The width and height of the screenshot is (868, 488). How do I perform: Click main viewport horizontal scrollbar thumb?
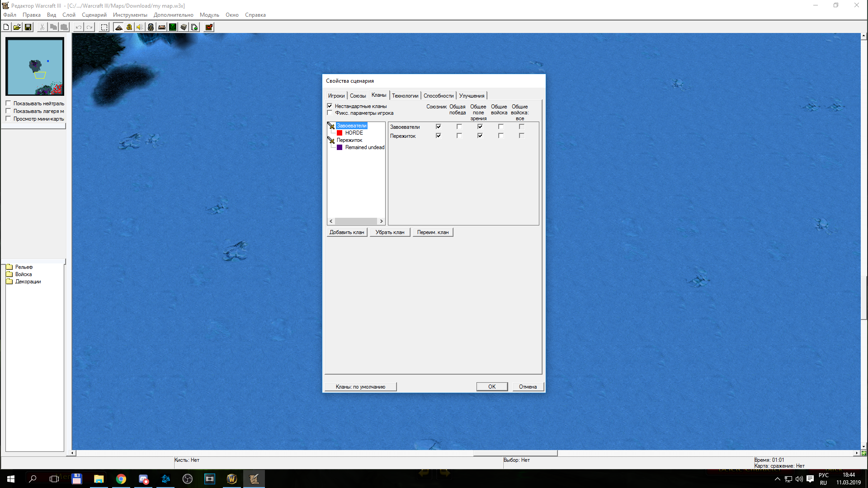point(515,453)
